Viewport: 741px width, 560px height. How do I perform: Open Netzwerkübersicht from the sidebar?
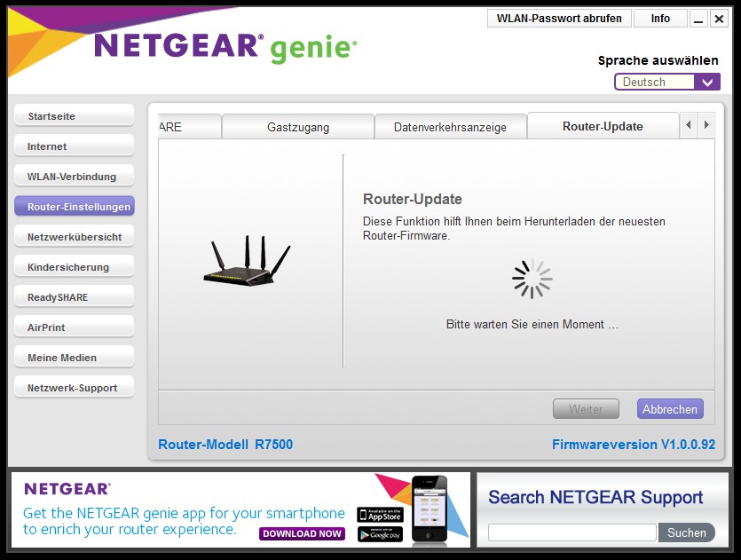75,237
